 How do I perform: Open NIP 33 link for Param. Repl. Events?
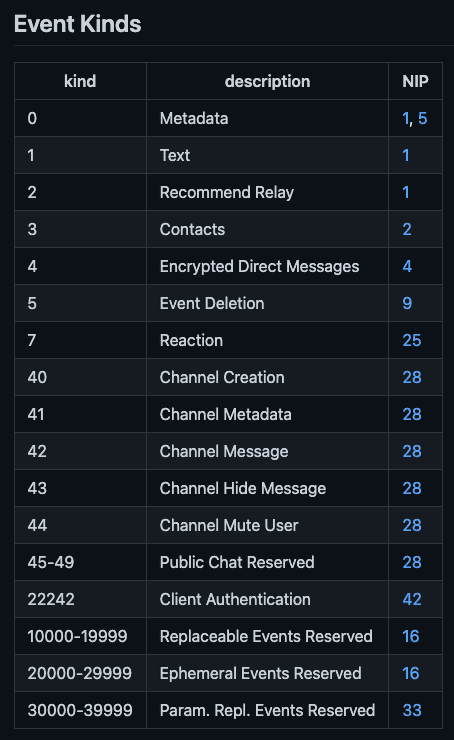tap(412, 710)
